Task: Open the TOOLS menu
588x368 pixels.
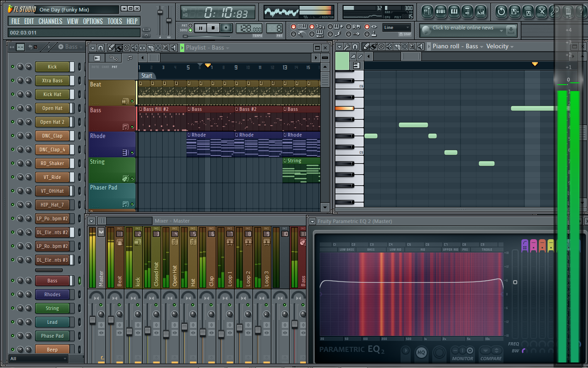Action: (115, 21)
